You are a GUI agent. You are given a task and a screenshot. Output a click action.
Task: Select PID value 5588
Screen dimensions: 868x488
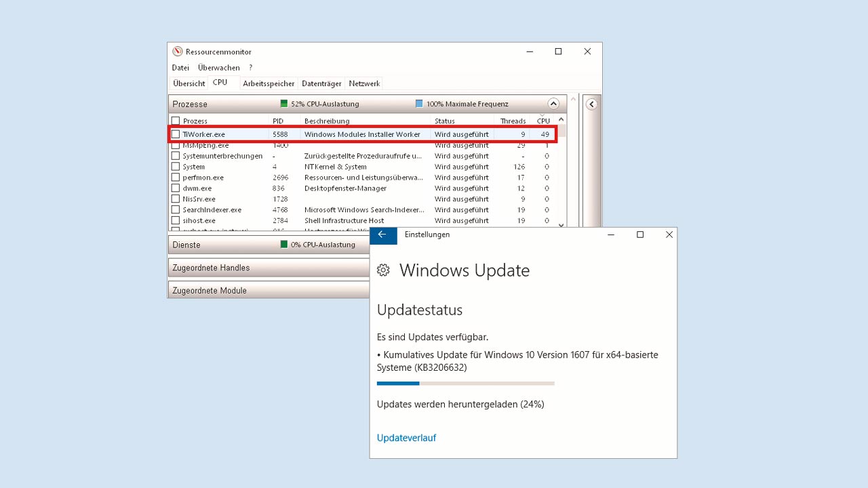click(x=280, y=134)
